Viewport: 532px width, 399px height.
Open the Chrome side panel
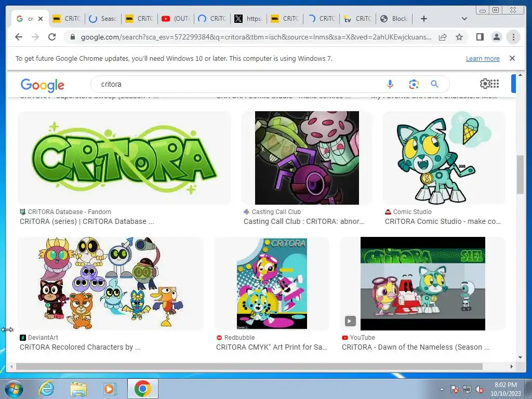click(x=480, y=37)
